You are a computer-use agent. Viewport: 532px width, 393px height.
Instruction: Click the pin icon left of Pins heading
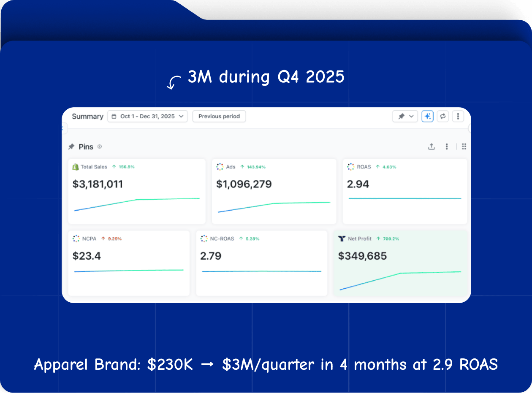[x=71, y=147]
